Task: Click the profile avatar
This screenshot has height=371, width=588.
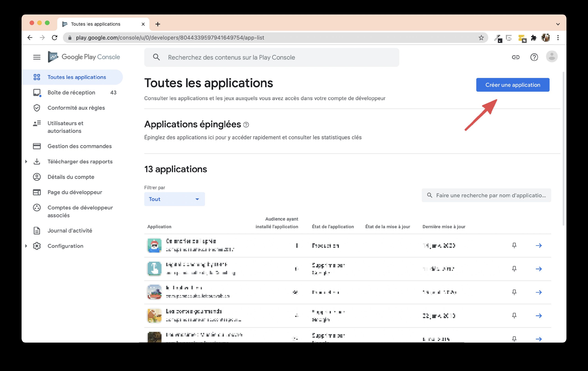Action: [552, 57]
